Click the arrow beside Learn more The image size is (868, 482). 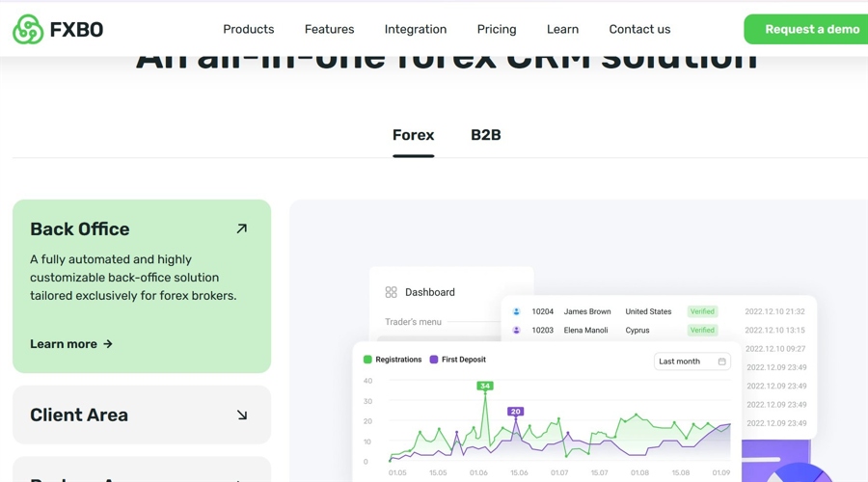pos(108,344)
